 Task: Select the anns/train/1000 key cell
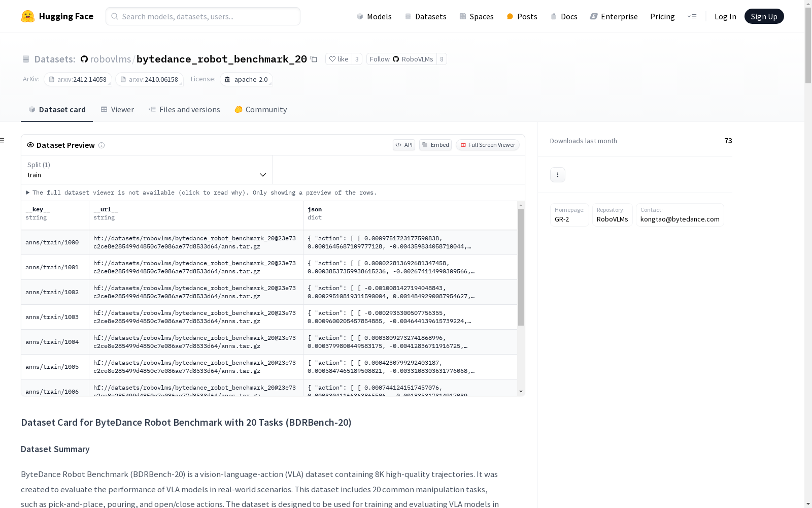(55, 242)
